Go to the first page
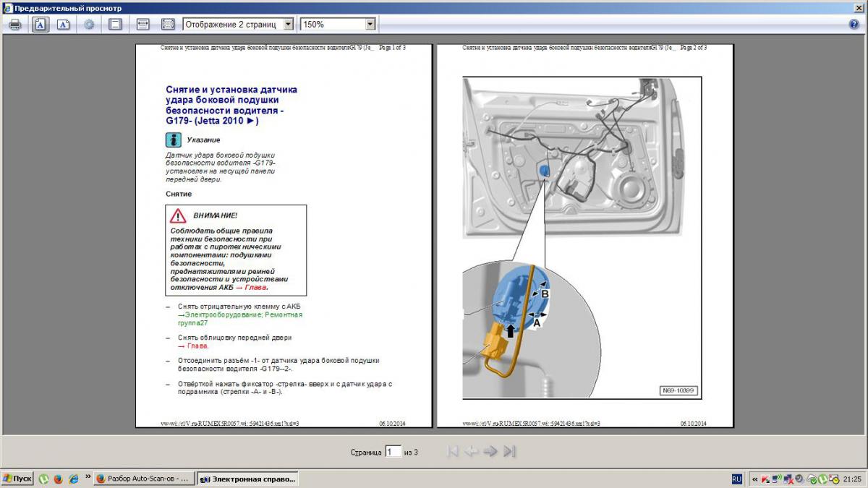This screenshot has width=868, height=488. tap(454, 451)
